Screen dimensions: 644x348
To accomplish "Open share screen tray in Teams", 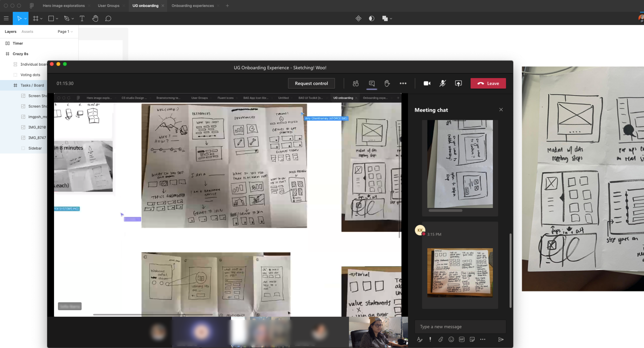I will tap(458, 83).
